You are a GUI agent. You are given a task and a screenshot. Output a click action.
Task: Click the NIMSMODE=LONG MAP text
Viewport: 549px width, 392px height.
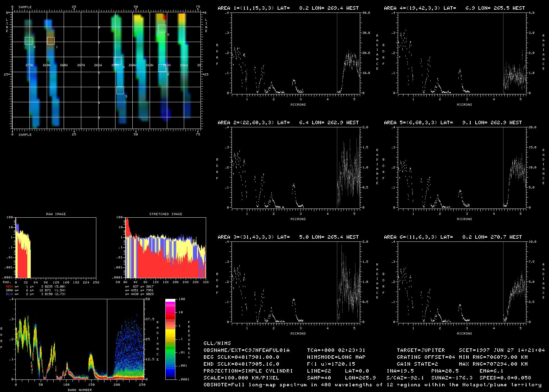click(336, 357)
